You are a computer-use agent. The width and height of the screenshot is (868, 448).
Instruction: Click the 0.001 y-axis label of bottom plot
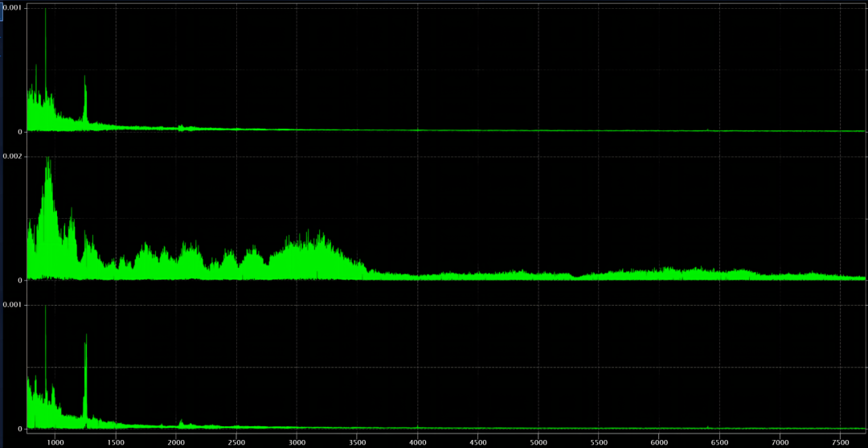[13, 305]
